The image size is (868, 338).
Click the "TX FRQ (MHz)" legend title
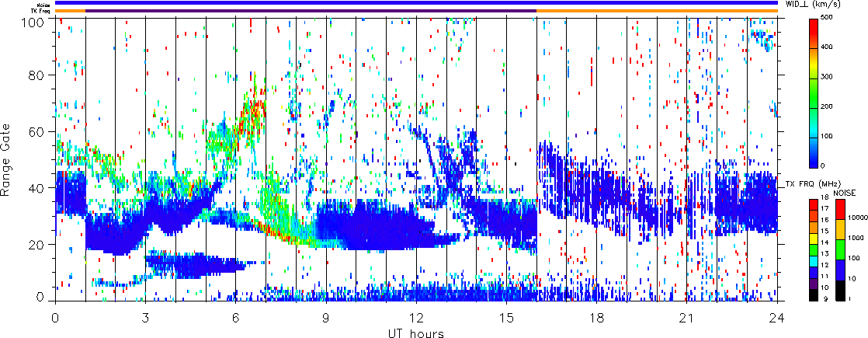(813, 183)
